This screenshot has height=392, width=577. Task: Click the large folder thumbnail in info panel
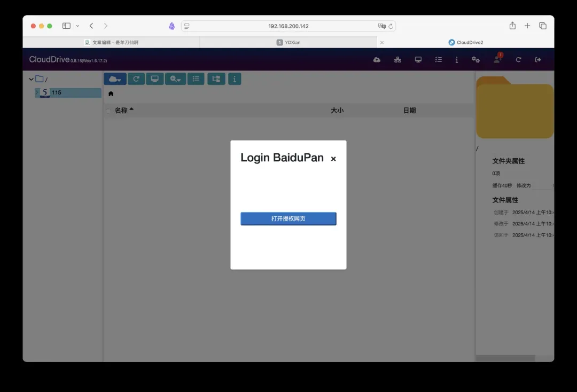tap(515, 107)
